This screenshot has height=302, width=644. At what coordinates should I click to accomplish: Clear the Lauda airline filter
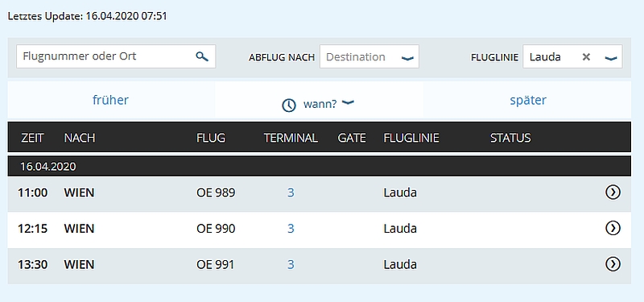point(586,57)
